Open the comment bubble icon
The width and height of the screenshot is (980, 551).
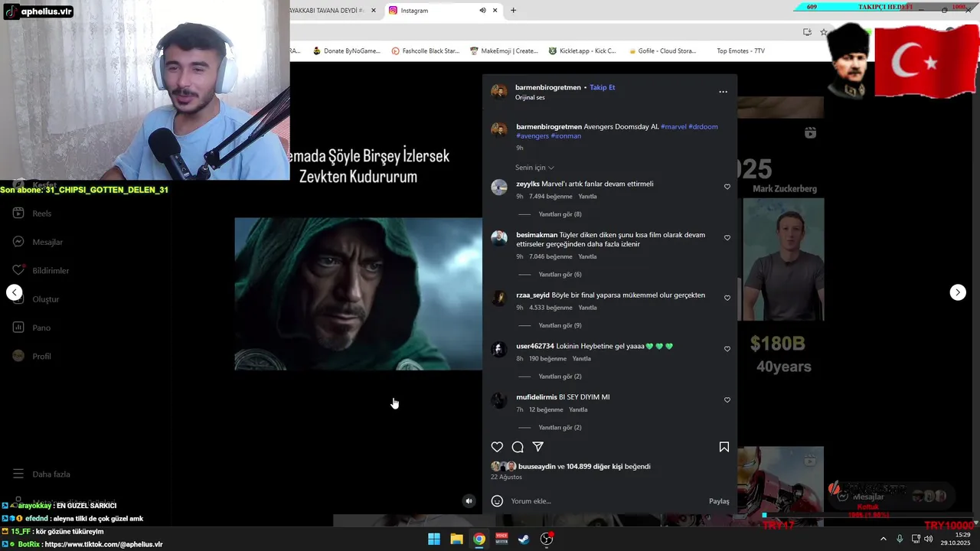518,447
